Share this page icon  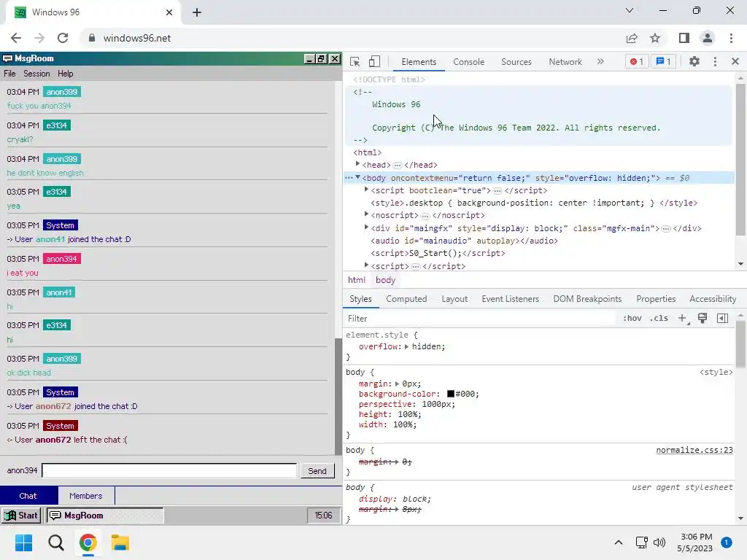tap(632, 38)
